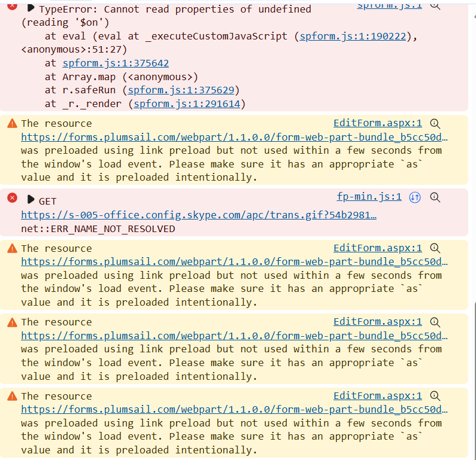Click the network request icon beside fp-min.js:1
This screenshot has width=476, height=460.
(415, 197)
